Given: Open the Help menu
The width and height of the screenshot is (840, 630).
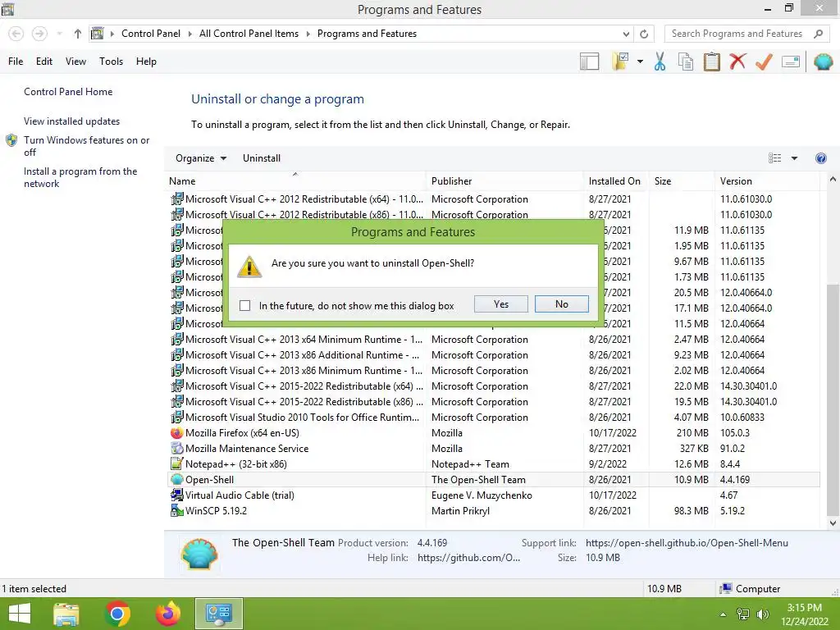Looking at the screenshot, I should [146, 62].
